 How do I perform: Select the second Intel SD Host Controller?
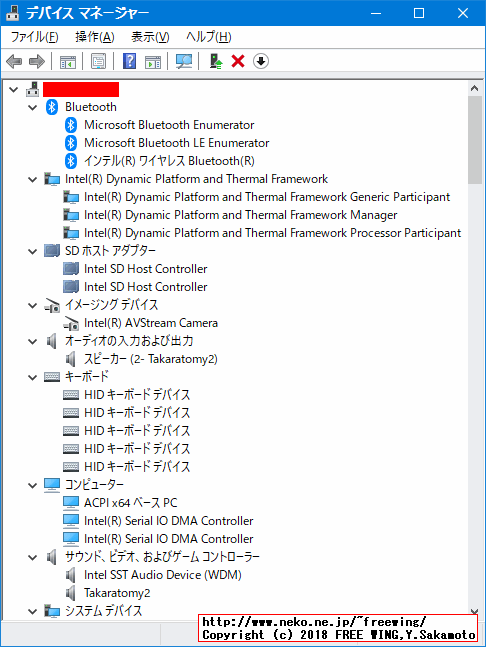[146, 287]
